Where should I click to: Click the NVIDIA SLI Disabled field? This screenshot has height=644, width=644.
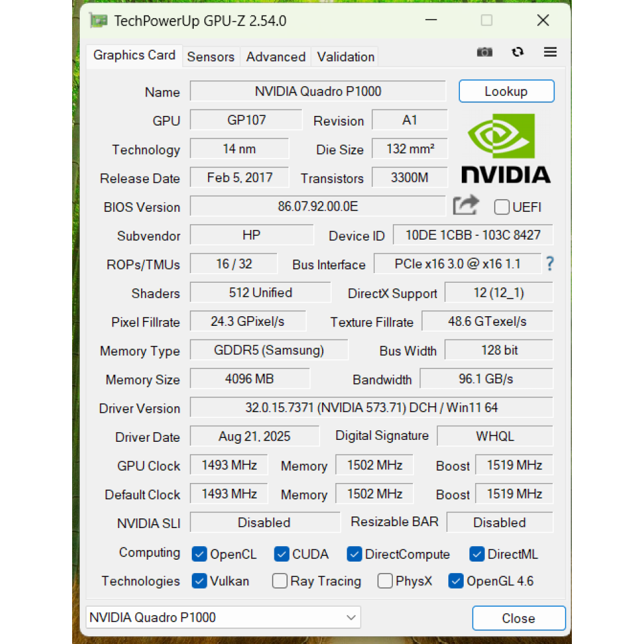pyautogui.click(x=265, y=522)
